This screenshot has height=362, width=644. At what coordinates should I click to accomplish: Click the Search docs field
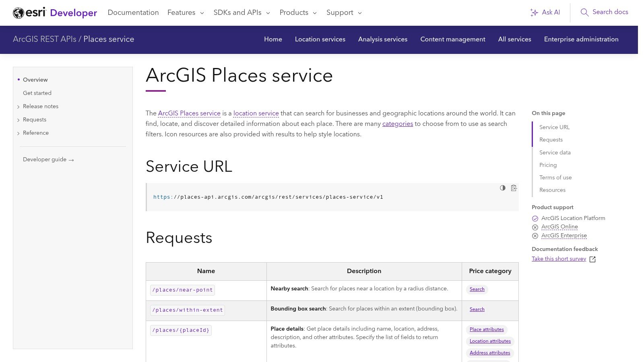click(x=604, y=12)
